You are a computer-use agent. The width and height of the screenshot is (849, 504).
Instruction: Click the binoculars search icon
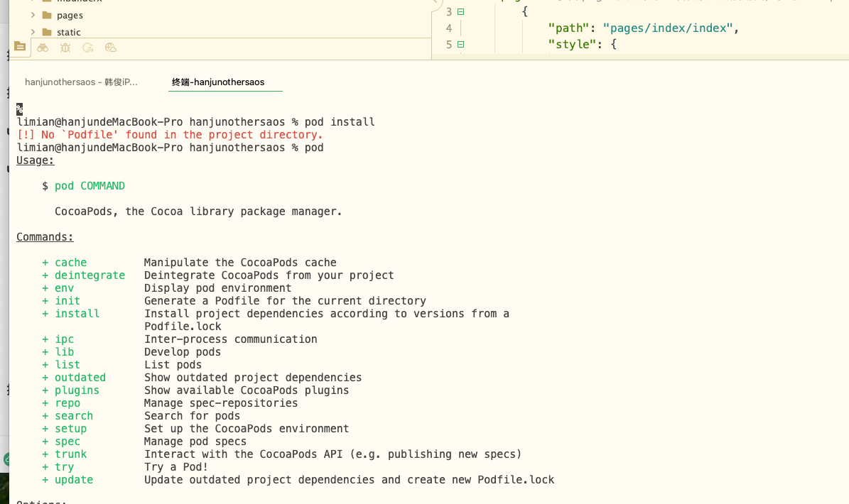pos(43,48)
